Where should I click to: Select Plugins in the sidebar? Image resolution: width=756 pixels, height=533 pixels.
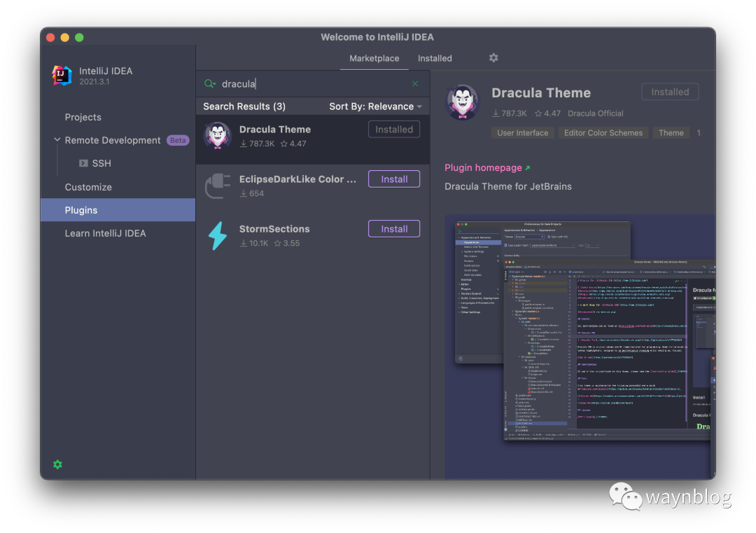(118, 210)
